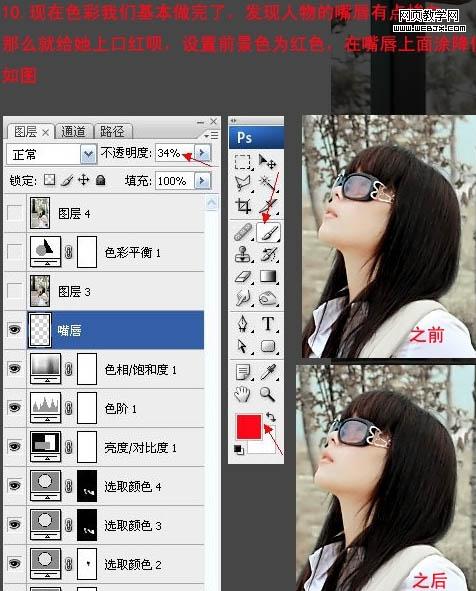Select the Slice tool

[268, 206]
